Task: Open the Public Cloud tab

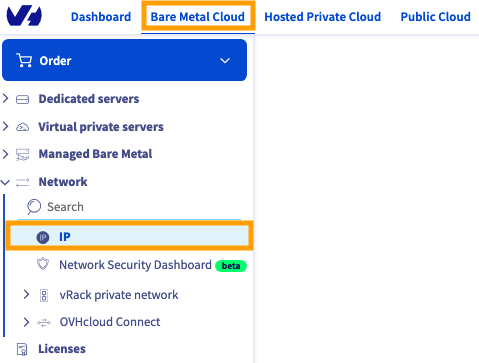Action: [x=435, y=17]
